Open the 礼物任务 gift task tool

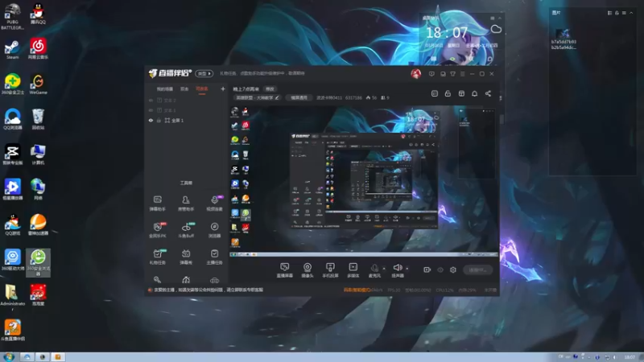(x=157, y=257)
